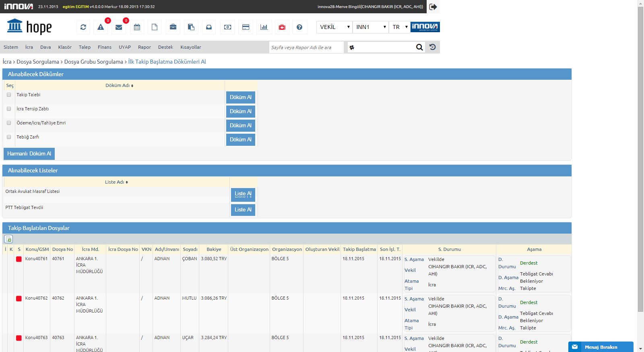Click the Bakiye column header
644x352 pixels.
point(214,249)
